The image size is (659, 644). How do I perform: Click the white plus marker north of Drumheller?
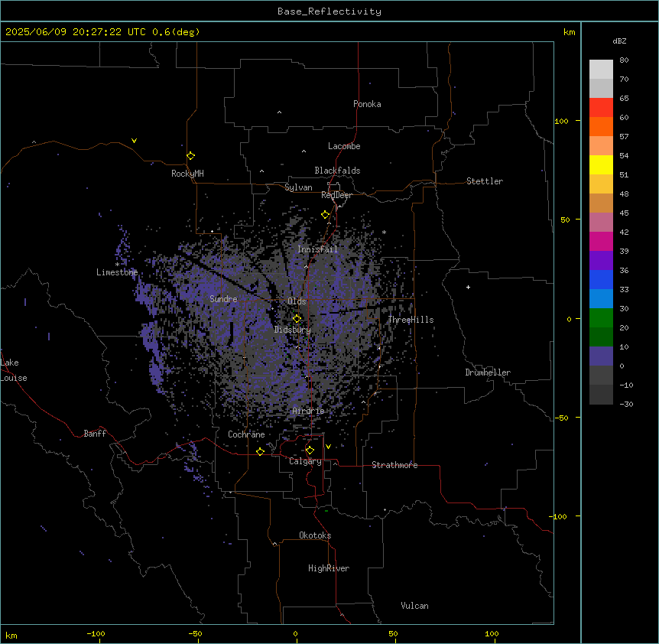pos(468,287)
